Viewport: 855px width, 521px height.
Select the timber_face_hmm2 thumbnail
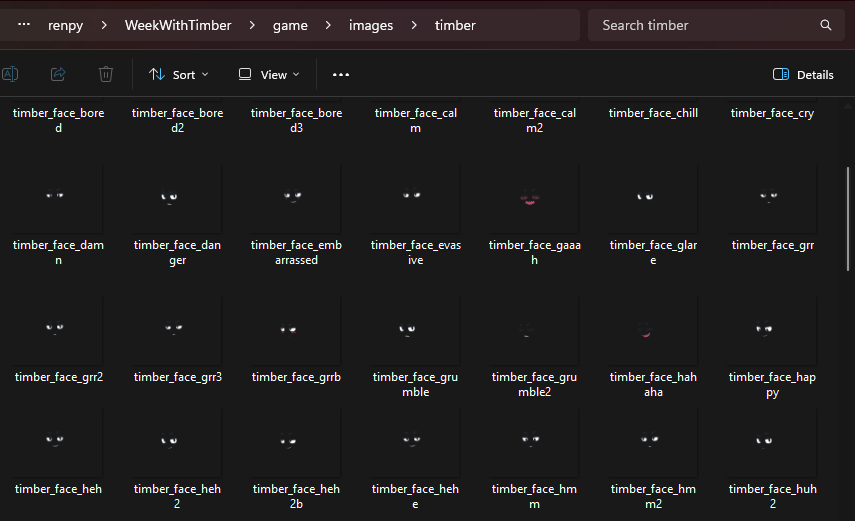pos(653,442)
